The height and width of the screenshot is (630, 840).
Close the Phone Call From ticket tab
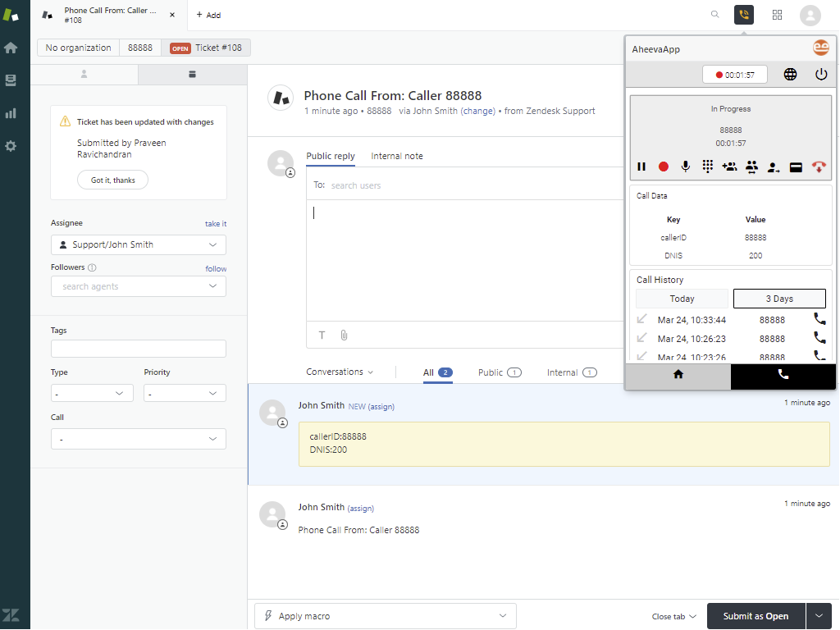click(172, 15)
